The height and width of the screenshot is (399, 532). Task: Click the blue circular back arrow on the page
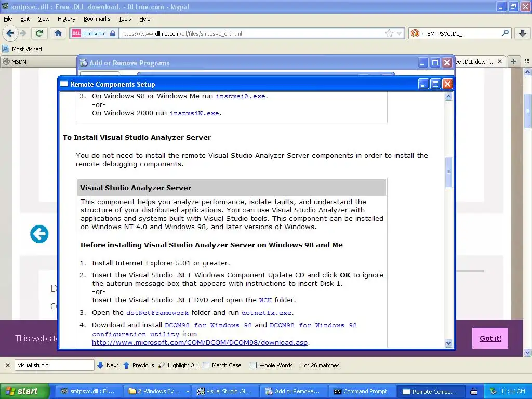pyautogui.click(x=39, y=234)
